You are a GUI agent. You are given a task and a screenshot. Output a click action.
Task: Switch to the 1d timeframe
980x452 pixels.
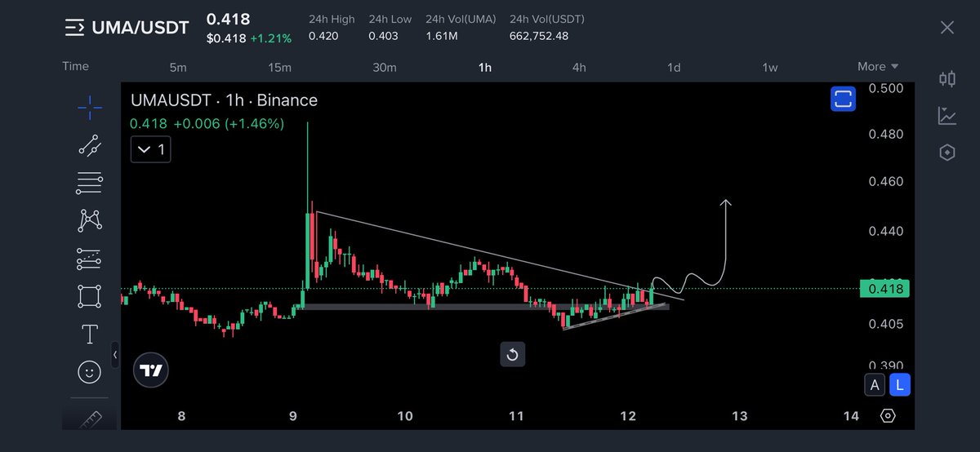[x=675, y=68]
